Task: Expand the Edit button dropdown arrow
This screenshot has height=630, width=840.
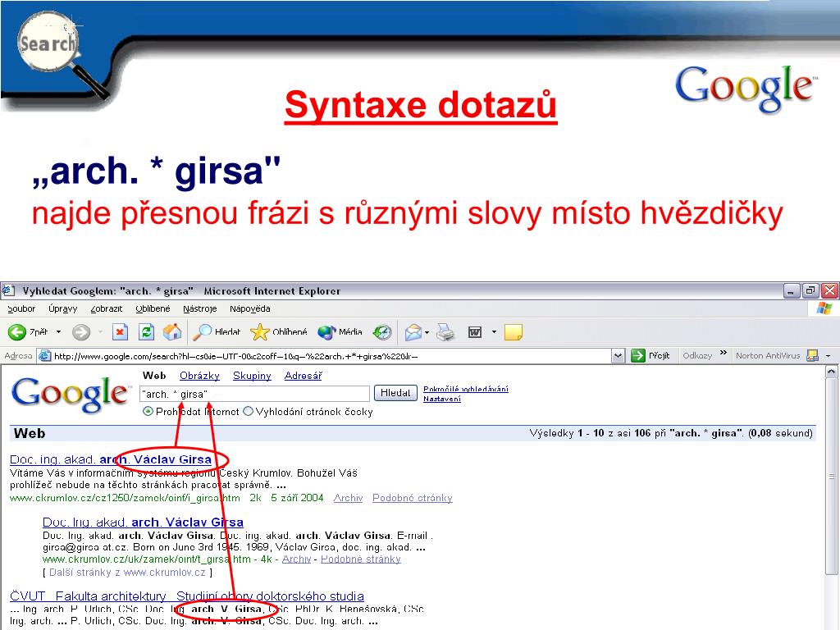Action: pos(494,332)
